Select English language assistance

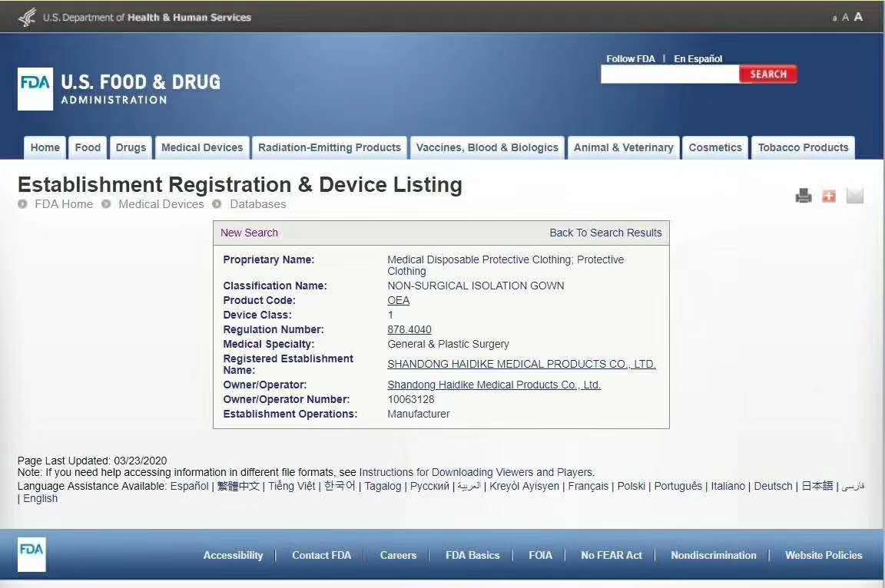pyautogui.click(x=40, y=498)
